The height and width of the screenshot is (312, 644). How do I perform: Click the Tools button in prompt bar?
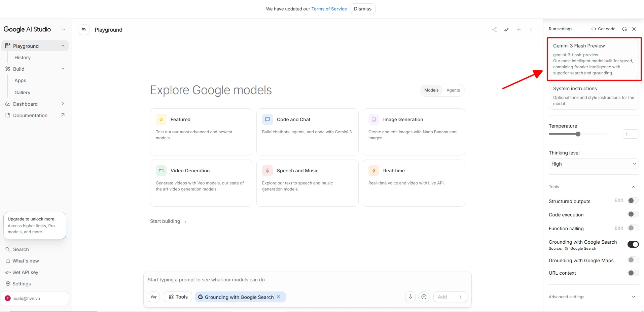coord(178,297)
